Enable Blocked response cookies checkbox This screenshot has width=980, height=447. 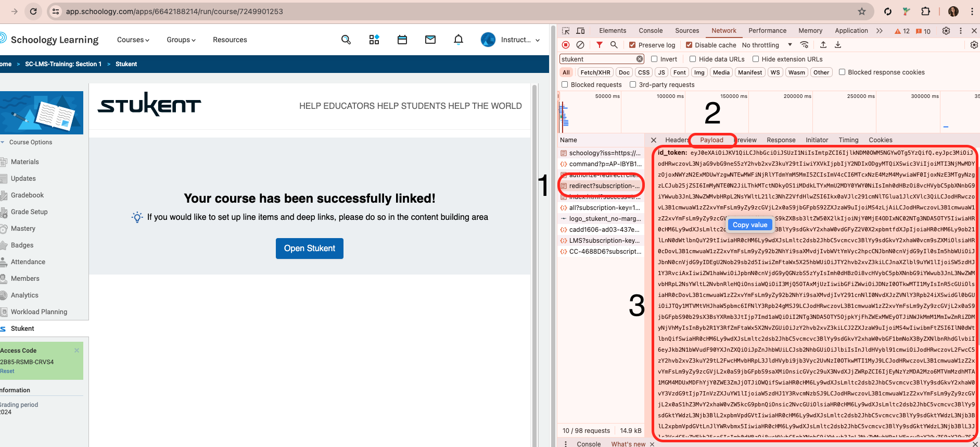842,72
